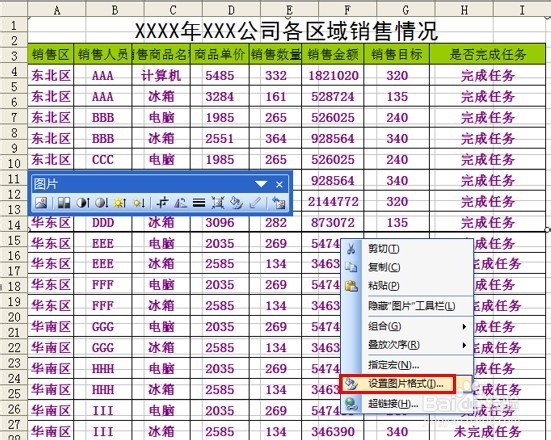Click the 销售金额 header cell

coord(333,54)
